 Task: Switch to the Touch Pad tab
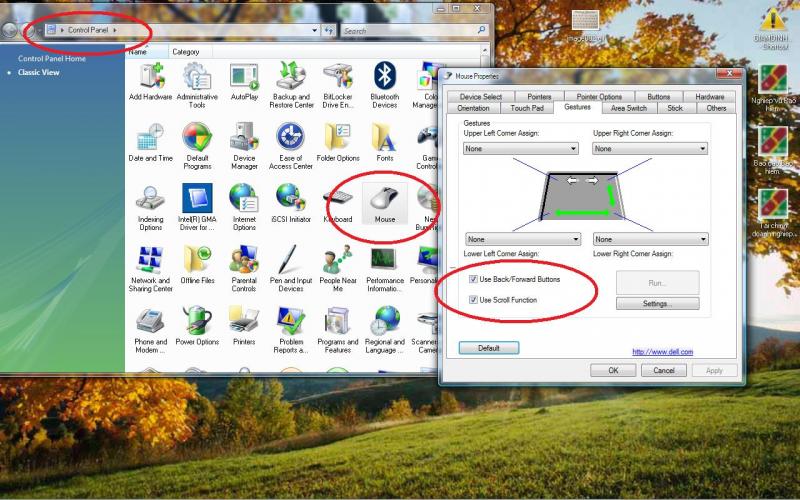point(526,108)
